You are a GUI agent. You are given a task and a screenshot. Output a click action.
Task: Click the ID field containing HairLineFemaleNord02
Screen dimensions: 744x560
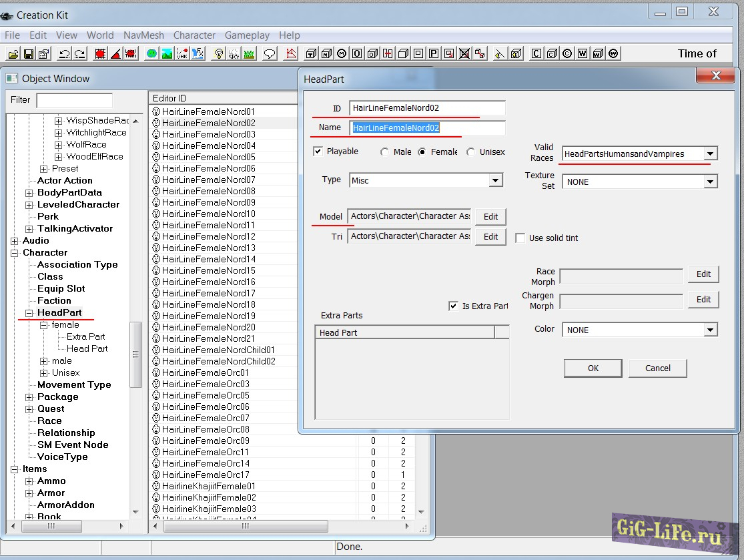(x=426, y=108)
